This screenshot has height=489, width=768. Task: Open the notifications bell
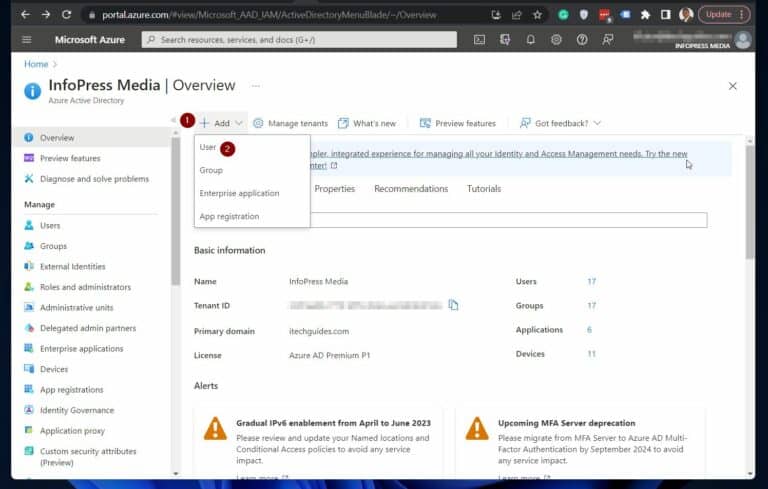[x=530, y=40]
